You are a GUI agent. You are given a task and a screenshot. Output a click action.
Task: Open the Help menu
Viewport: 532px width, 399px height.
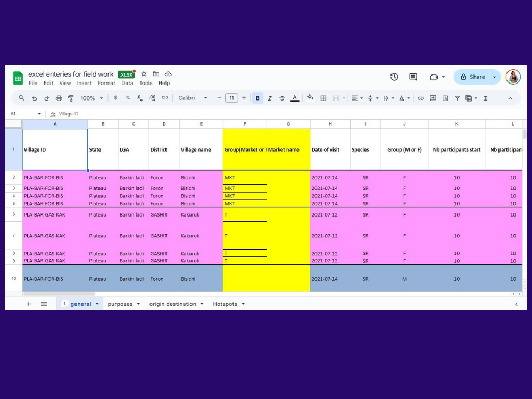pyautogui.click(x=164, y=83)
